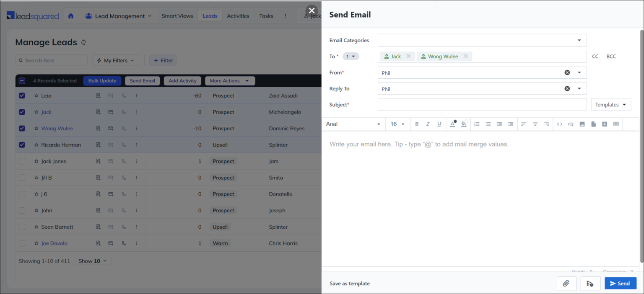Star the lead Sean Barnett

(x=36, y=227)
